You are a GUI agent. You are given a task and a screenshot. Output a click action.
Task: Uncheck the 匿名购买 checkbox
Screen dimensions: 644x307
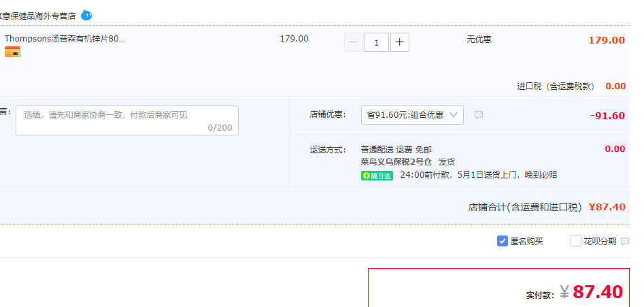click(503, 241)
